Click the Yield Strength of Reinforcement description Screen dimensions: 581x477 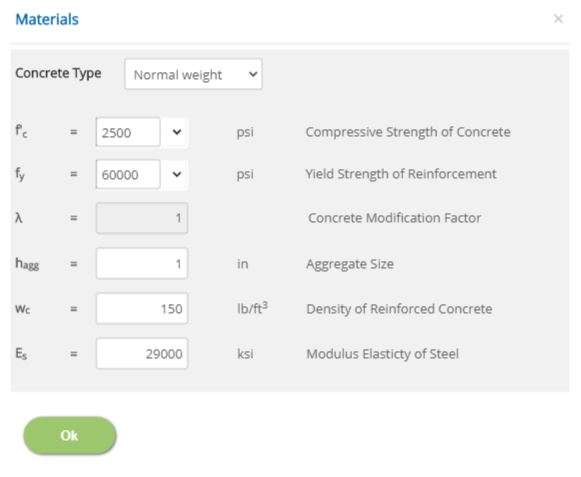tap(401, 174)
